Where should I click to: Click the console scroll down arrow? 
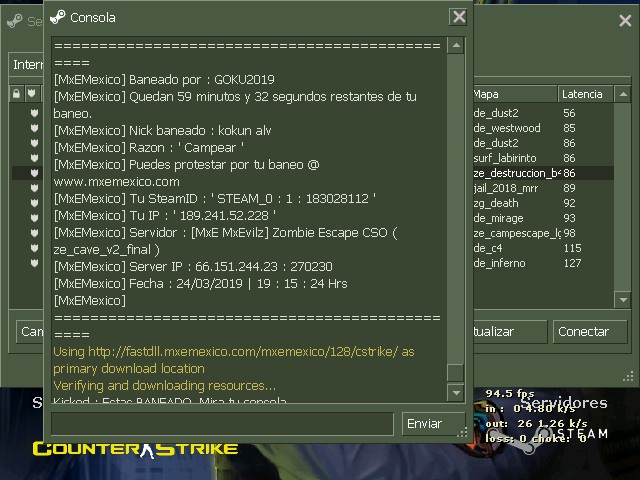456,393
